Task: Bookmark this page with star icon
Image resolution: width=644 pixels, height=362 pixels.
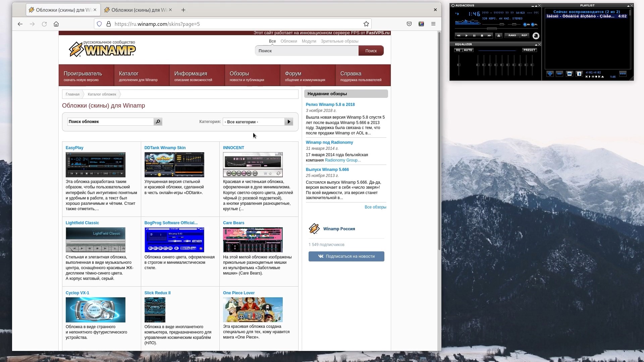Action: [x=366, y=24]
